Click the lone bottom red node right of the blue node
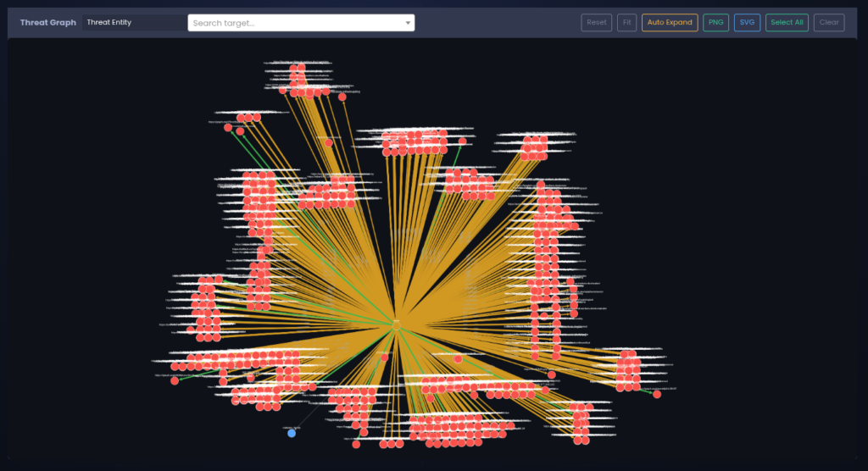The width and height of the screenshot is (868, 471). pos(356,444)
